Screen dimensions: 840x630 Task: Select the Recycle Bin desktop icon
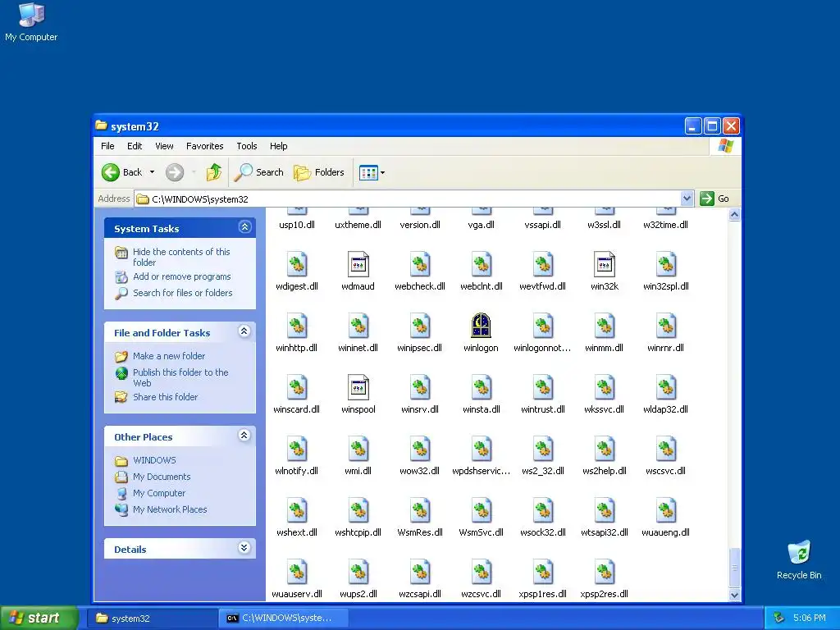tap(799, 559)
